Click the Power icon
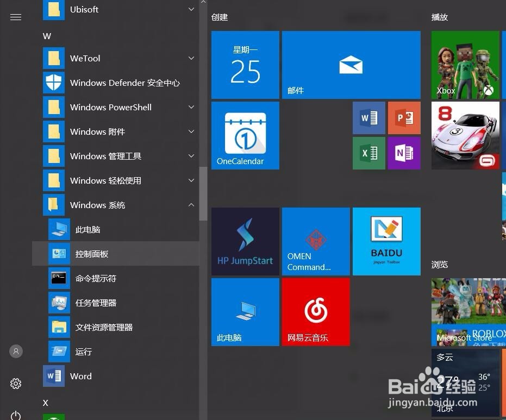The height and width of the screenshot is (420, 506). tap(15, 416)
